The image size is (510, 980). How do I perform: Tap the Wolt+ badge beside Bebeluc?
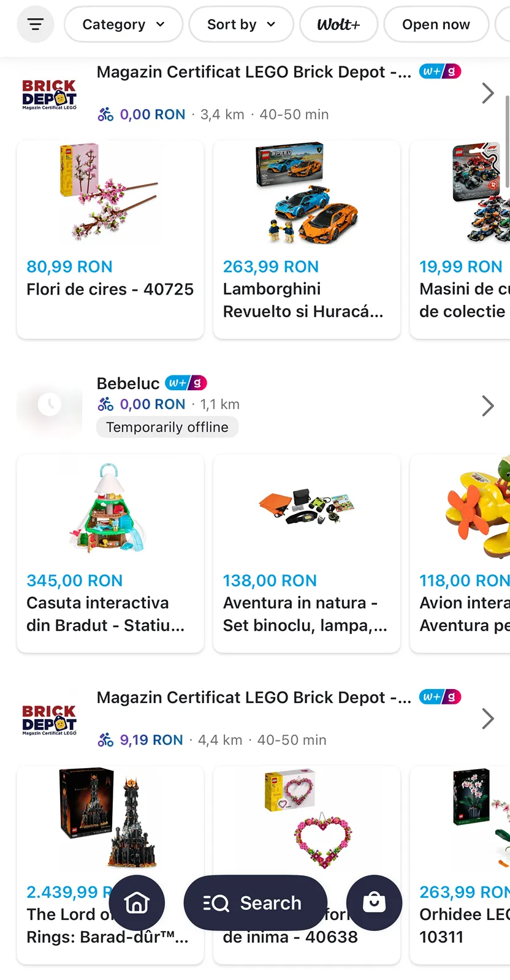[186, 383]
